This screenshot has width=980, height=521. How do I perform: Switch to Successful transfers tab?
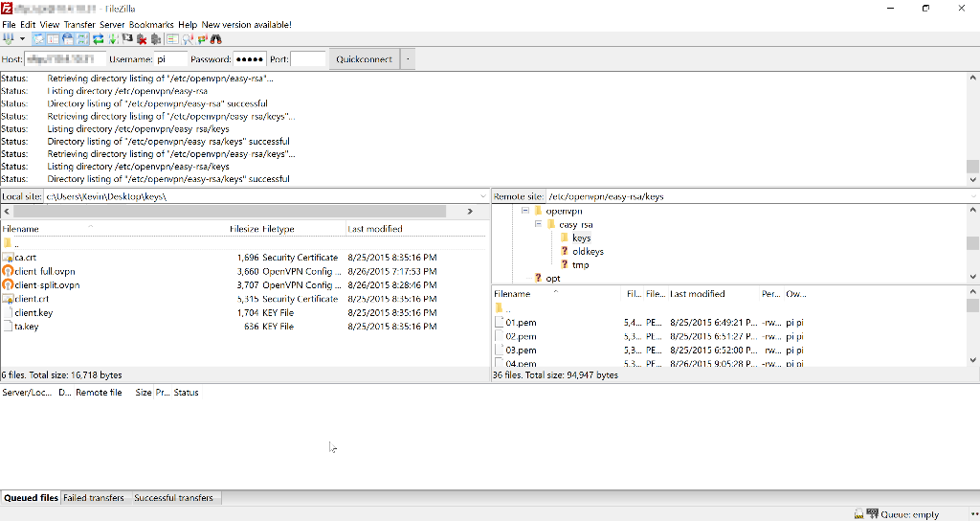point(173,498)
